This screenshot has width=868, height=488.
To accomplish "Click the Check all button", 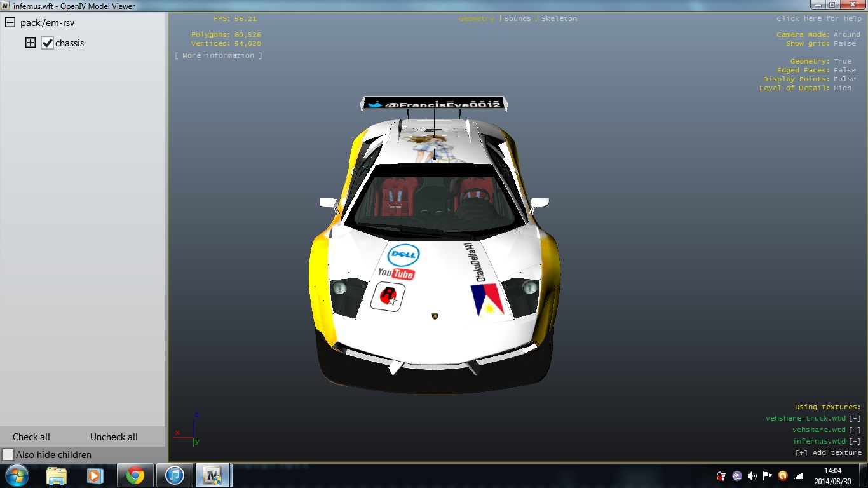I will tap(31, 437).
